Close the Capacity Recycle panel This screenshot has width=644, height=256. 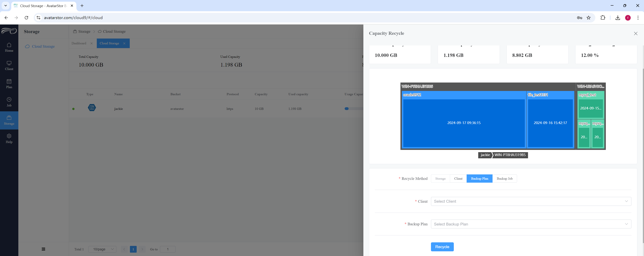636,33
